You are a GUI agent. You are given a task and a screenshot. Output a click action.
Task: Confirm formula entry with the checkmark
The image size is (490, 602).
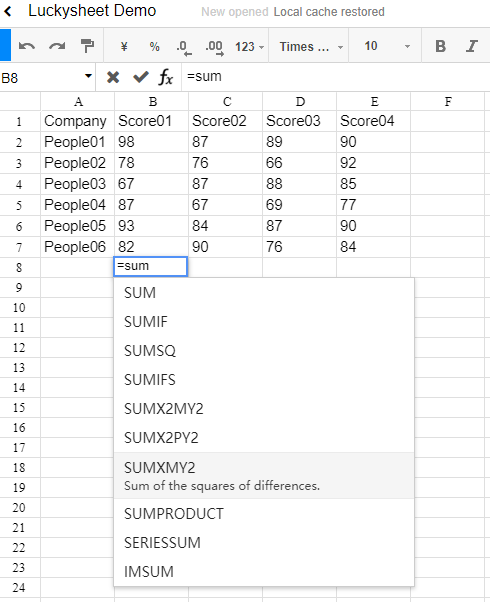tap(141, 77)
